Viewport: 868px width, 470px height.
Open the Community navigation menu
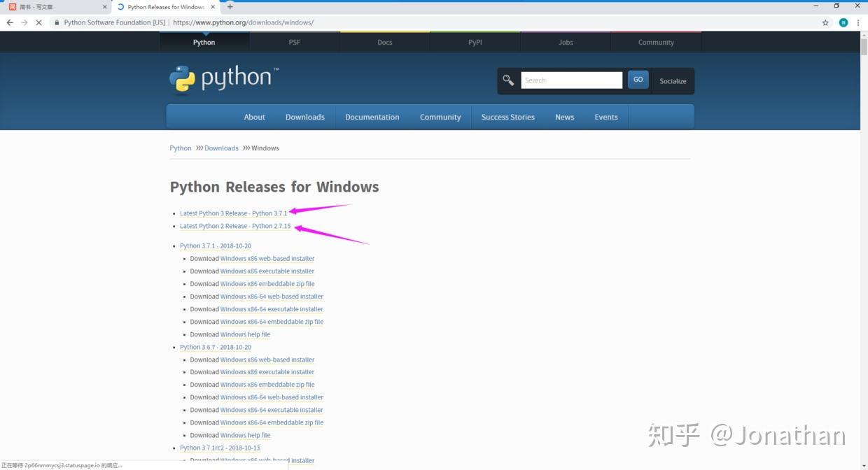[440, 117]
